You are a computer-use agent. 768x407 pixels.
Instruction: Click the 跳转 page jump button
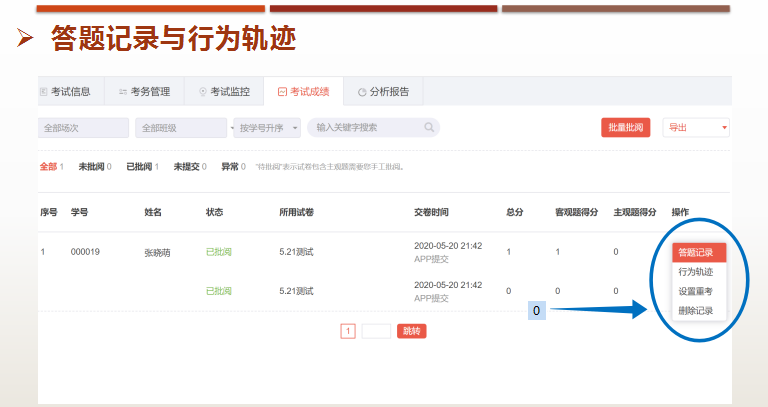point(411,331)
